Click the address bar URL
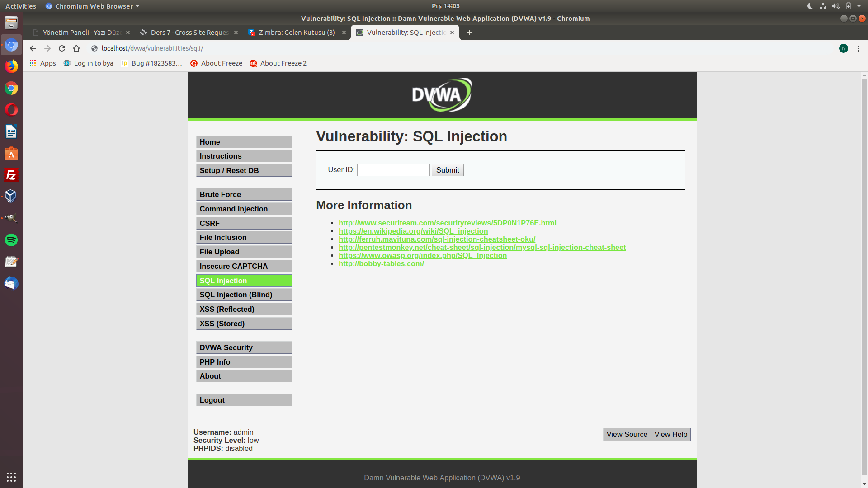This screenshot has width=868, height=488. click(152, 48)
